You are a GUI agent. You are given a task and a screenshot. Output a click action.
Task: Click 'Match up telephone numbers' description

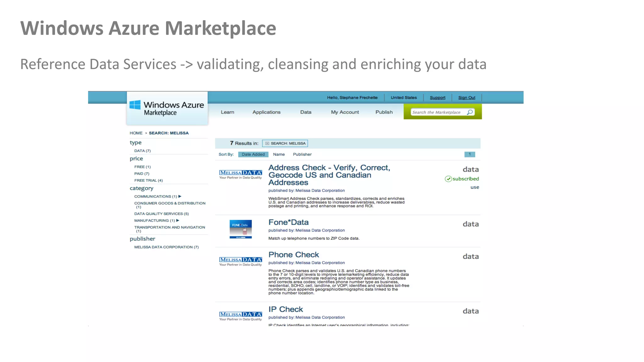tap(314, 239)
